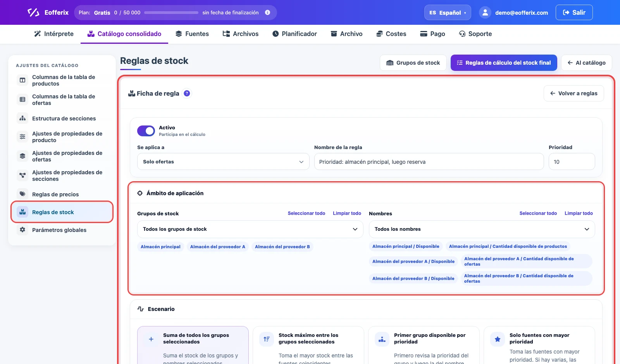
Task: Switch to the Fuentes tab
Action: [x=192, y=34]
